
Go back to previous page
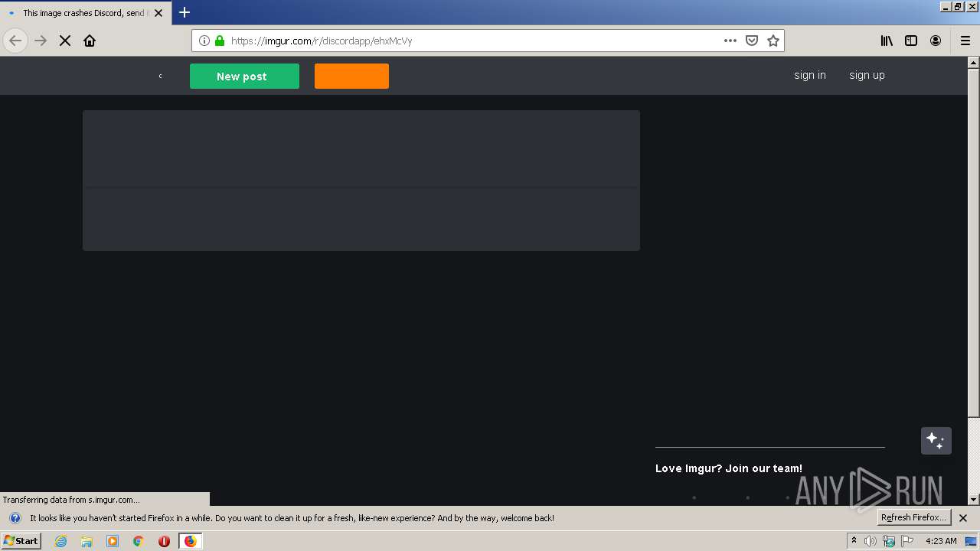click(x=15, y=41)
